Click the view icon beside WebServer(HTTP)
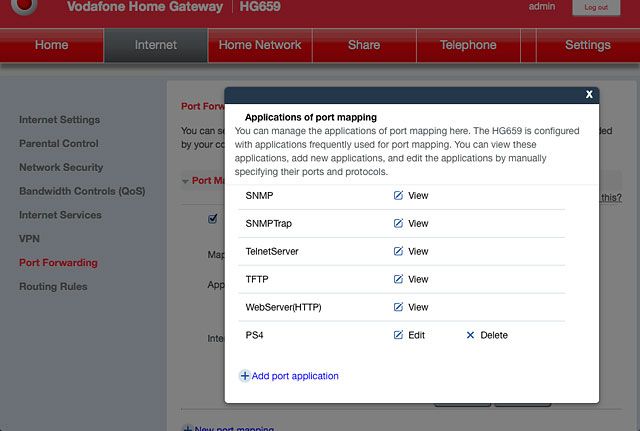Image resolution: width=640 pixels, height=431 pixels. 398,307
